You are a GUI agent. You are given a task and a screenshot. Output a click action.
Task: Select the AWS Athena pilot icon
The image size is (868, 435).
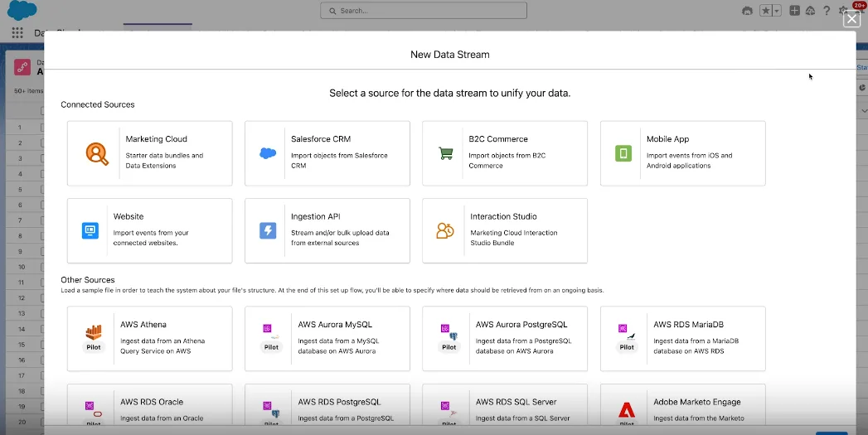pyautogui.click(x=94, y=332)
